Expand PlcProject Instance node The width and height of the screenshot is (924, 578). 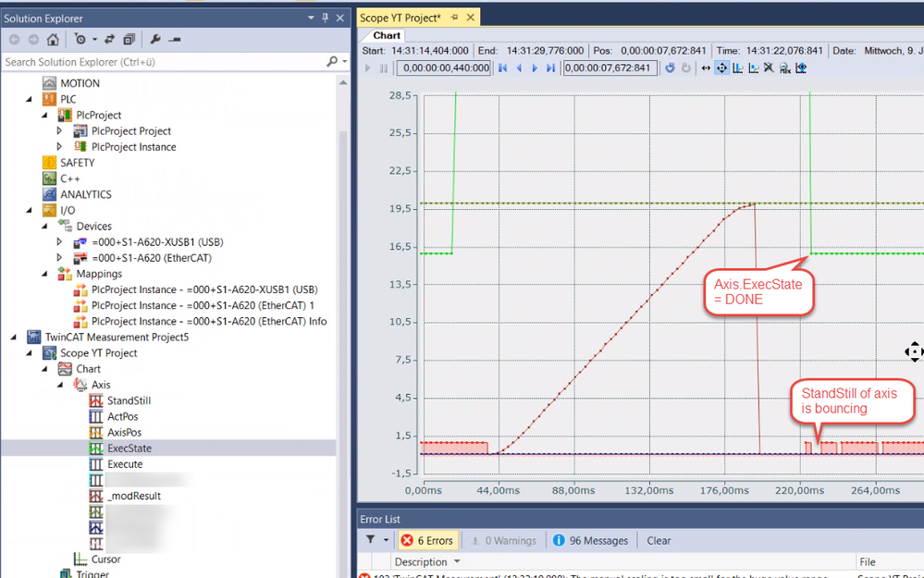coord(59,147)
